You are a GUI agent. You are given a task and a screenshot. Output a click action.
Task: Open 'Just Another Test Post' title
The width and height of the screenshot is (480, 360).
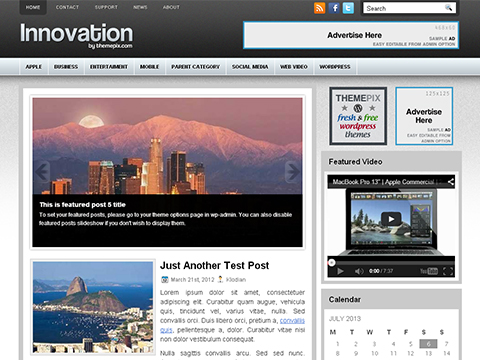point(214,266)
